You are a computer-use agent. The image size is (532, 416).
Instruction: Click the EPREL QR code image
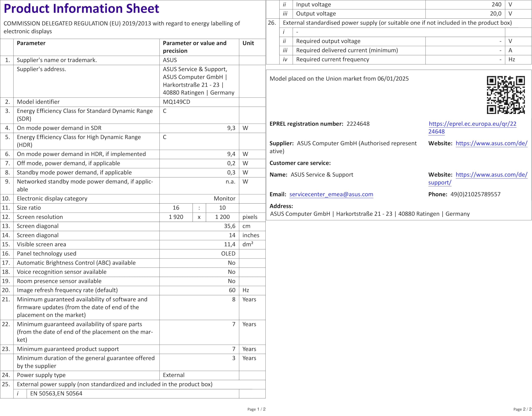click(505, 95)
